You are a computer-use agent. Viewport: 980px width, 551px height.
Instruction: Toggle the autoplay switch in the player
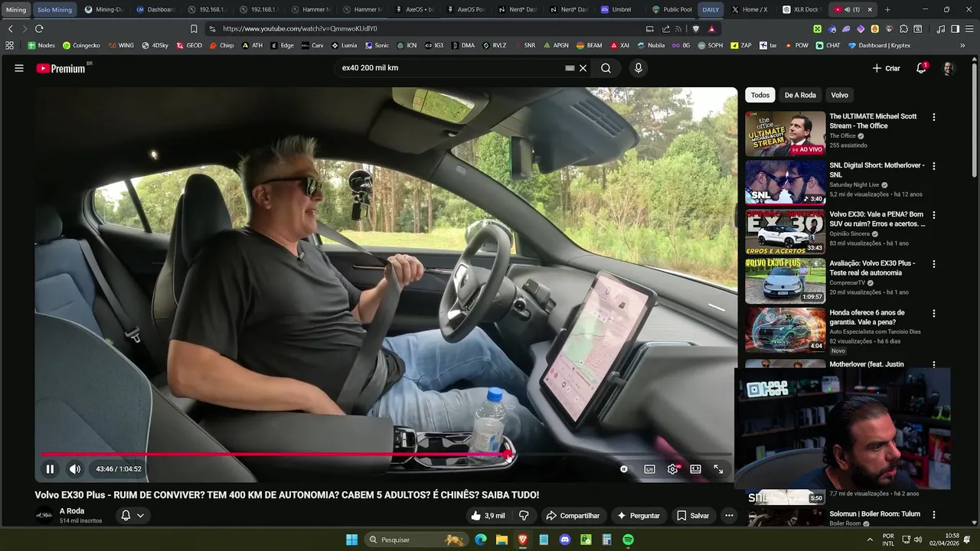624,469
